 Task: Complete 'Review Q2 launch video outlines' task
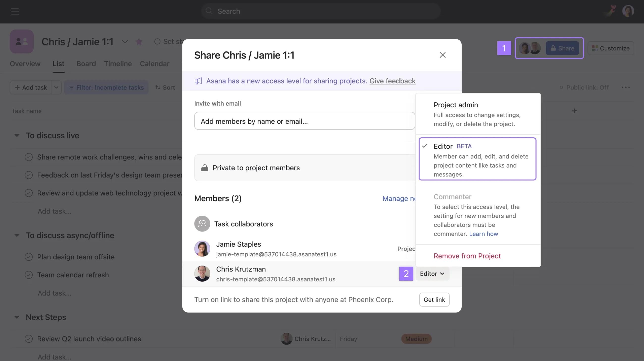point(29,339)
